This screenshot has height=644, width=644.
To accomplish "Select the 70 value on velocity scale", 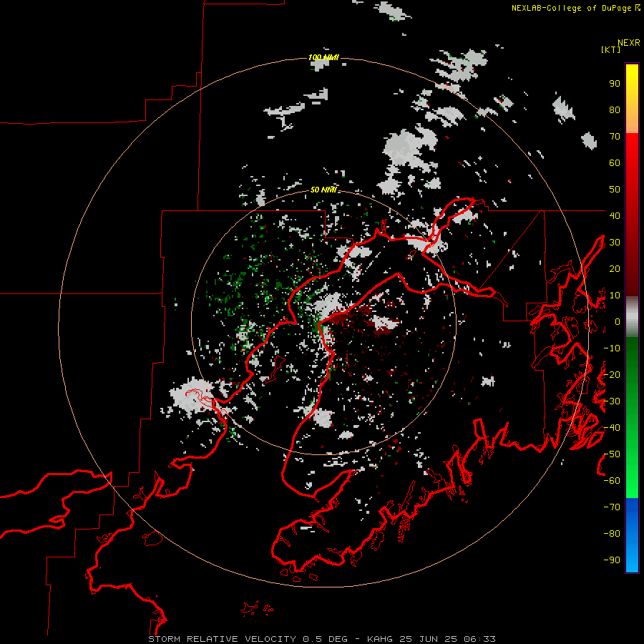I will click(x=615, y=137).
